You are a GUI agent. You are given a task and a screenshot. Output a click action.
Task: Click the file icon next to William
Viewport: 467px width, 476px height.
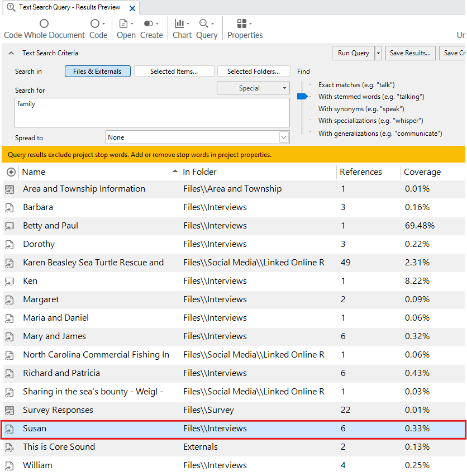(x=9, y=466)
